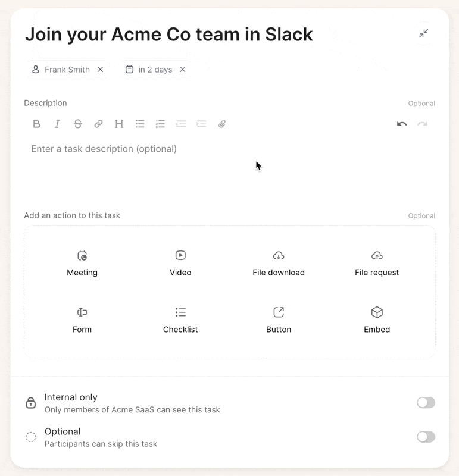The image size is (459, 476).
Task: Insert a numbered list
Action: coord(160,124)
